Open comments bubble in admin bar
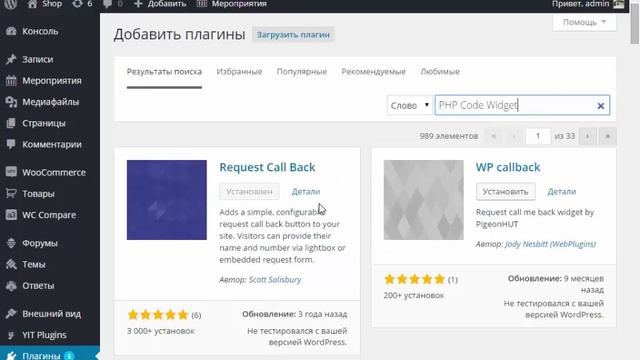 (x=113, y=4)
